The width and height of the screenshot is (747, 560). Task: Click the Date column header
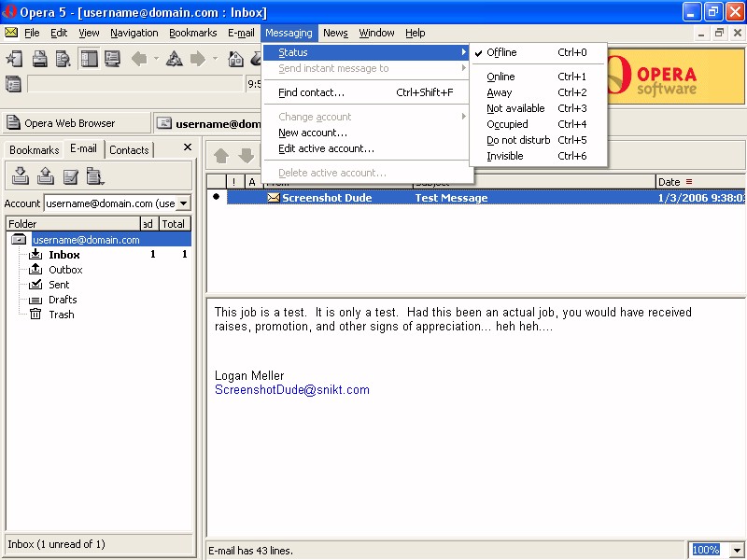point(700,182)
